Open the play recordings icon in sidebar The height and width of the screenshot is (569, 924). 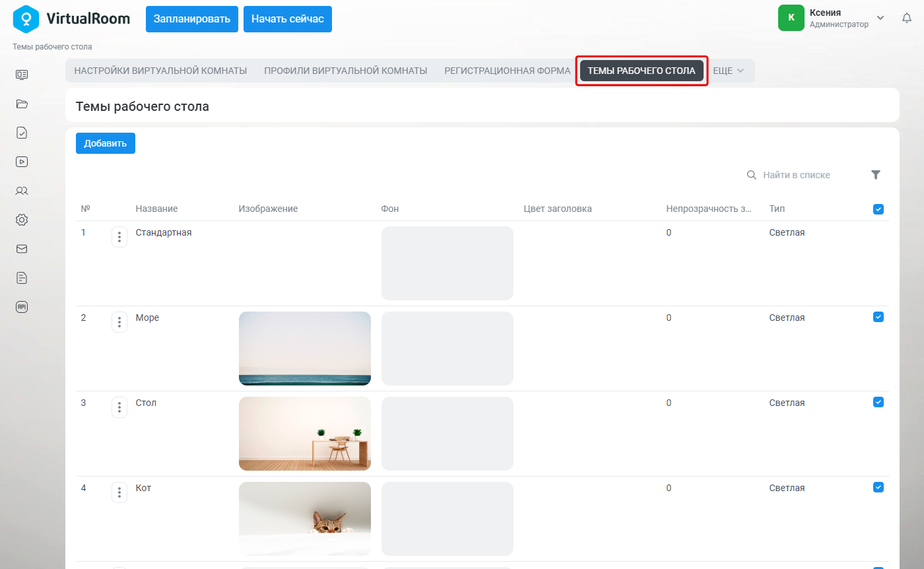pyautogui.click(x=22, y=162)
